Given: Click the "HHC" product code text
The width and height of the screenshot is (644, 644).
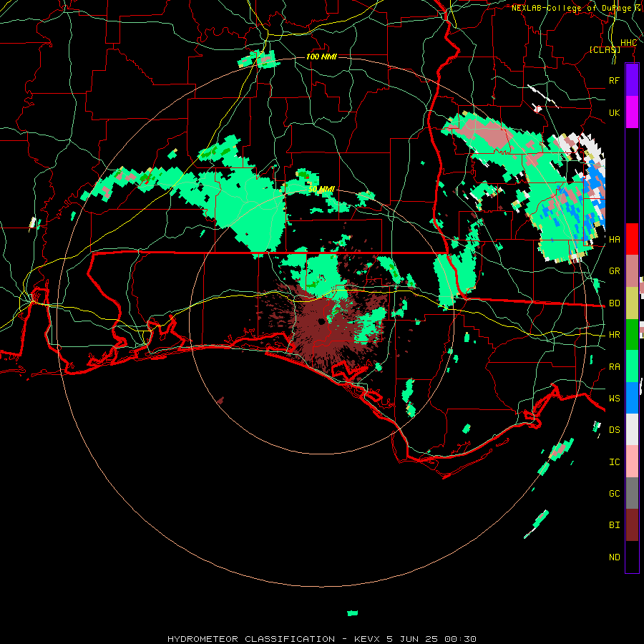Looking at the screenshot, I should pos(628,43).
